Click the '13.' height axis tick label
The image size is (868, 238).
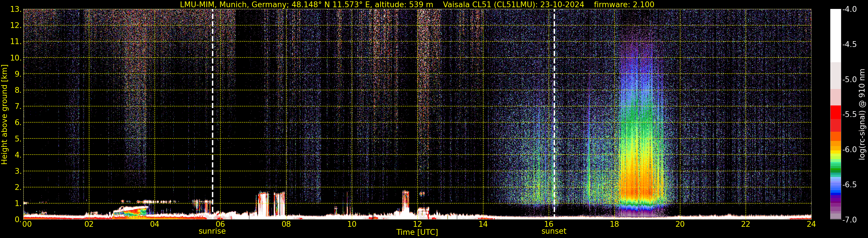[x=16, y=10]
